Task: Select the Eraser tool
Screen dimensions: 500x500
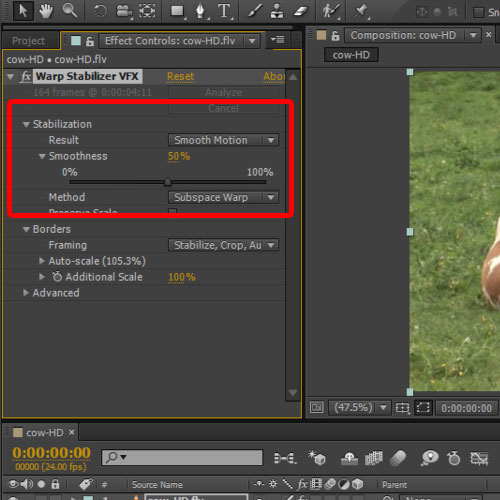Action: [301, 11]
